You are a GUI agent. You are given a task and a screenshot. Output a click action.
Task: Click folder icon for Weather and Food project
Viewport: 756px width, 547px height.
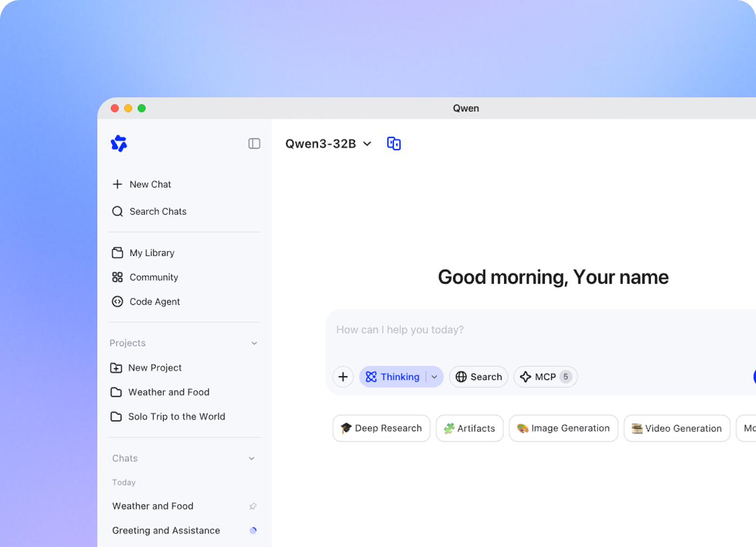pos(116,392)
